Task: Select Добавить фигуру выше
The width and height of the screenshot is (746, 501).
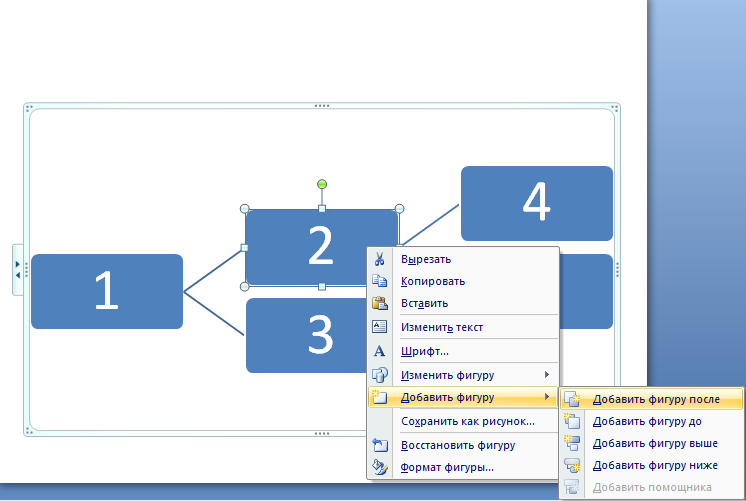Action: [651, 443]
